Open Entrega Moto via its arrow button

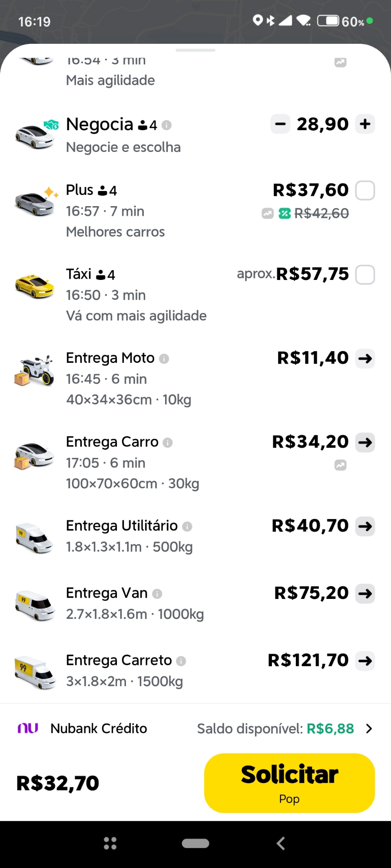point(365,358)
